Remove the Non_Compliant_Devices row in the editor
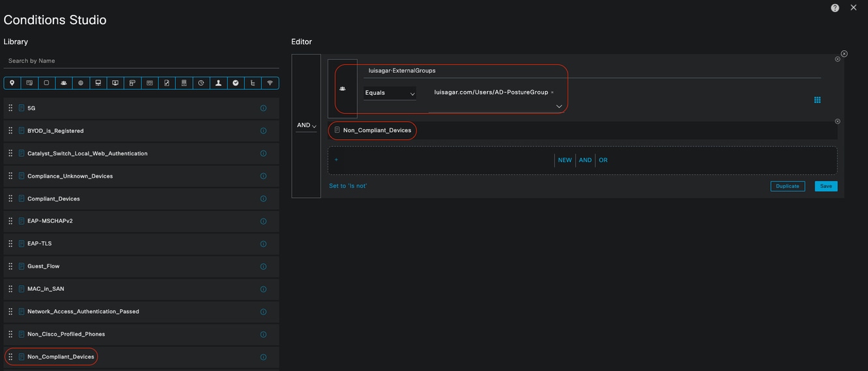 coord(837,121)
